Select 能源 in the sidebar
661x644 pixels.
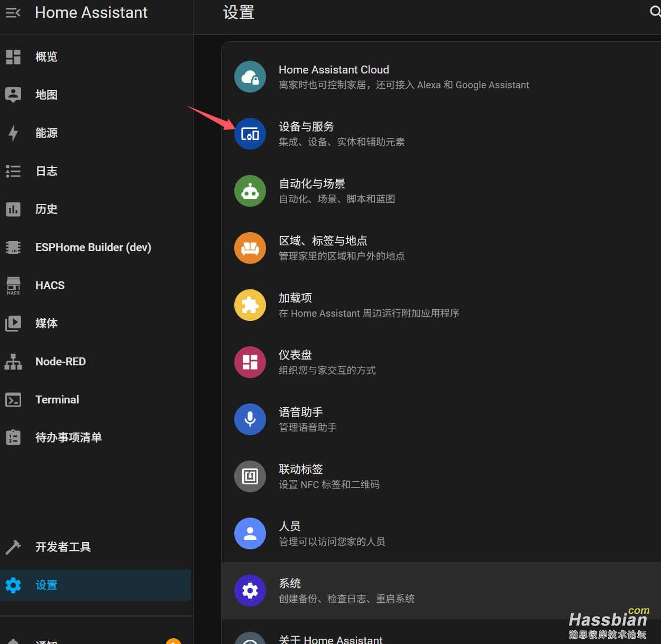tap(96, 133)
